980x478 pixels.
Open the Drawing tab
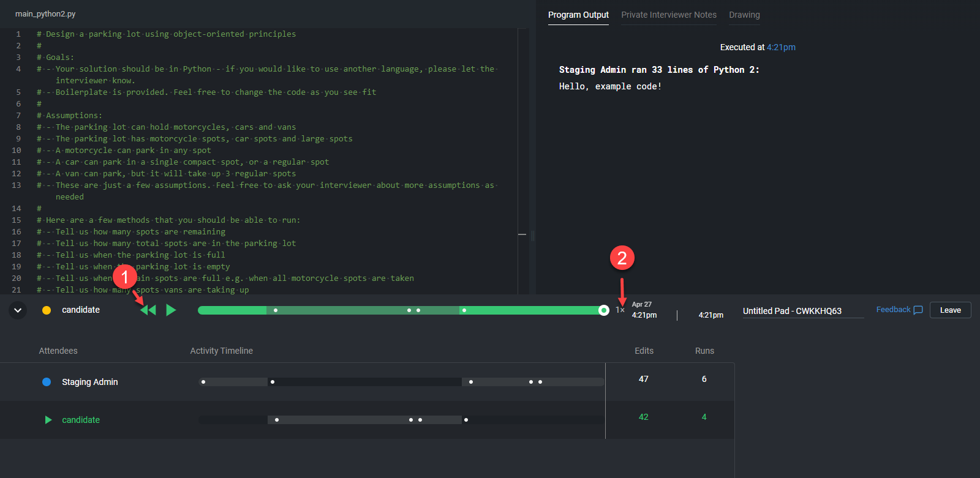[744, 15]
